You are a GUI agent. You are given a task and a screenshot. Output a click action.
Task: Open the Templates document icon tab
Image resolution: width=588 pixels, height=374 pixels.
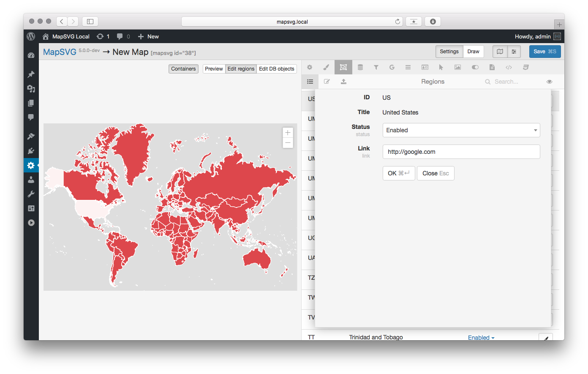pyautogui.click(x=492, y=67)
